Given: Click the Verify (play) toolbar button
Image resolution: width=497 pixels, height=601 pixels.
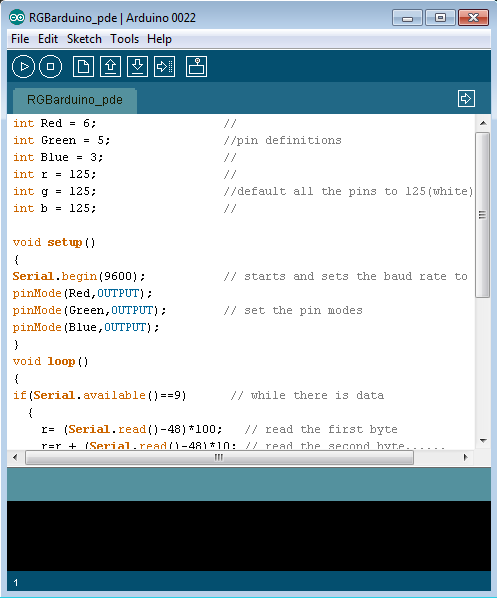Looking at the screenshot, I should [x=23, y=67].
